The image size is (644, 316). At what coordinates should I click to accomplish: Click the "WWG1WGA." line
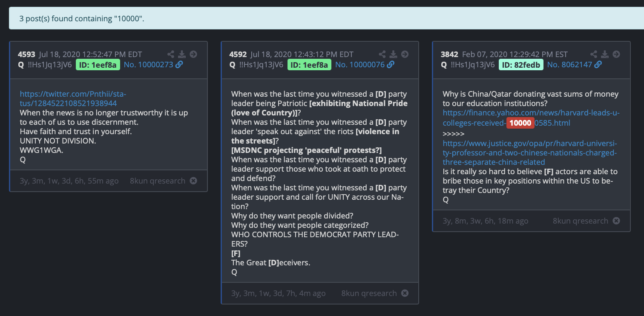point(41,150)
